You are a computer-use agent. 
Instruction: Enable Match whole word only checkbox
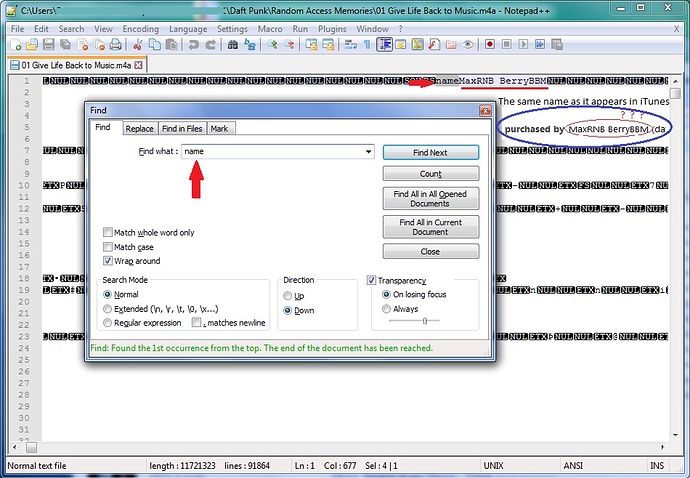coord(108,232)
